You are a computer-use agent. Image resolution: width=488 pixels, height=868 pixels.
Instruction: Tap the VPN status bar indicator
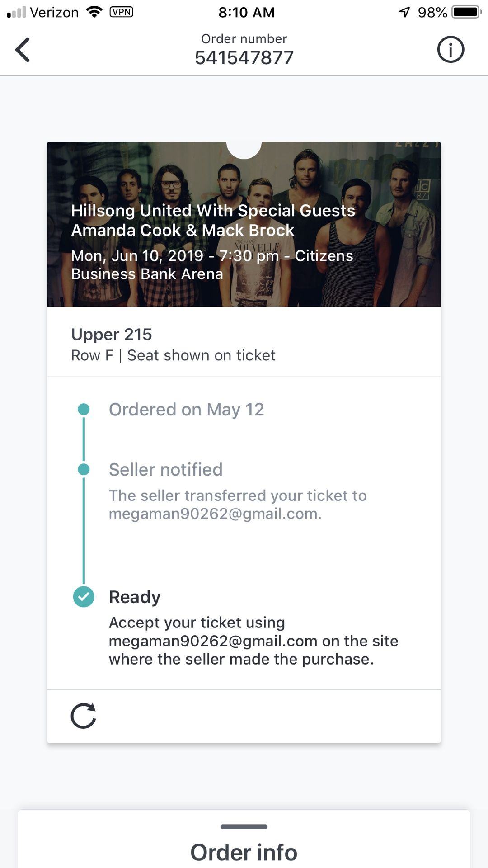click(122, 12)
